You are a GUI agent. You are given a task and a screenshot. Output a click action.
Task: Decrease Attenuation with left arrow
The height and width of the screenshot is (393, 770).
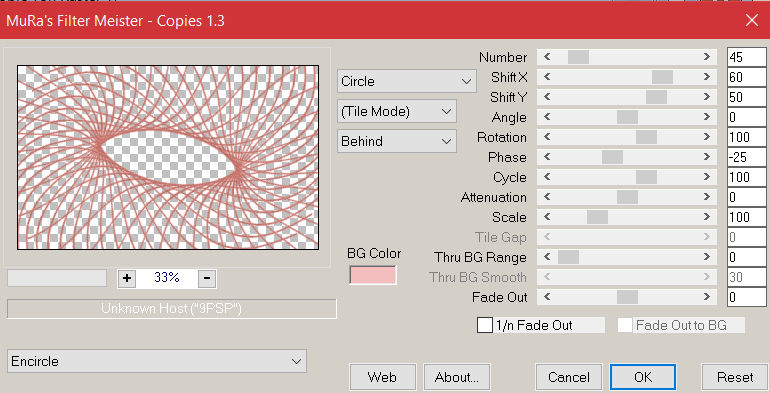547,197
